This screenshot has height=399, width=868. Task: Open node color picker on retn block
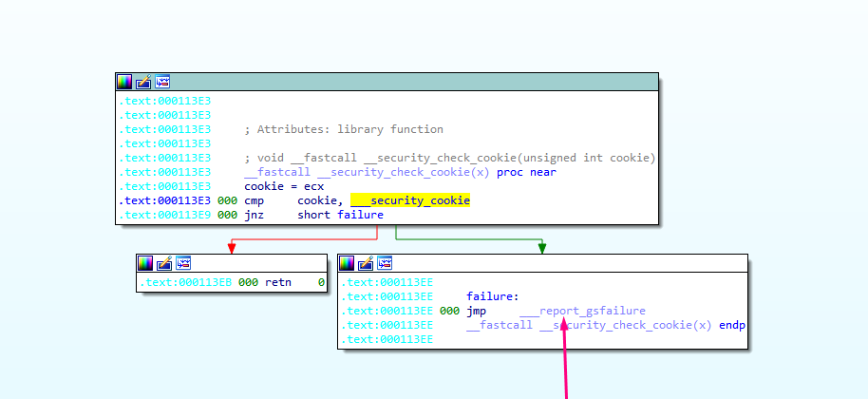pos(145,263)
